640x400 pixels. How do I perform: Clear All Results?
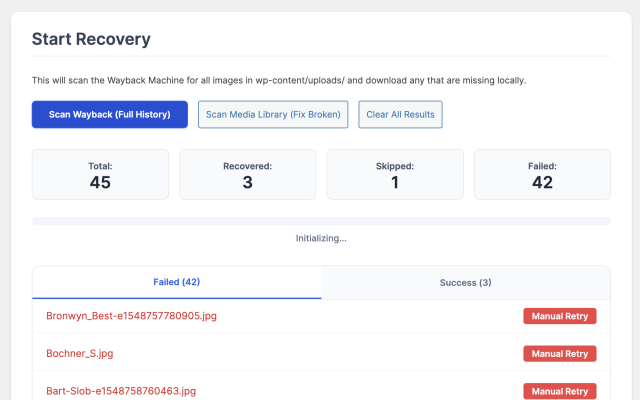400,114
